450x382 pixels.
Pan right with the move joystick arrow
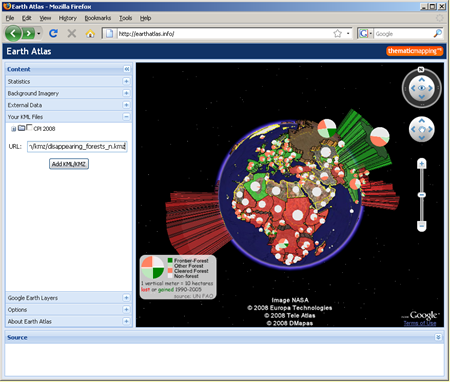click(x=430, y=129)
